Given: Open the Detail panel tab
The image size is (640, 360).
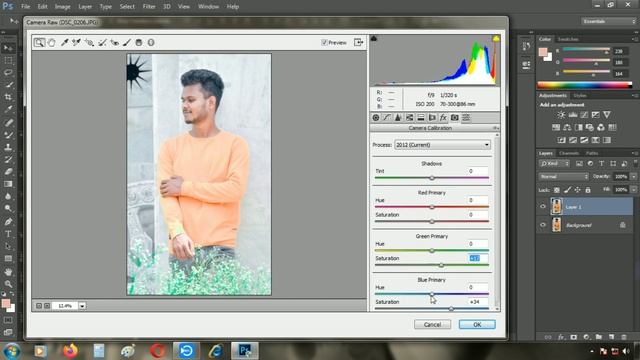Looking at the screenshot, I should coord(398,118).
